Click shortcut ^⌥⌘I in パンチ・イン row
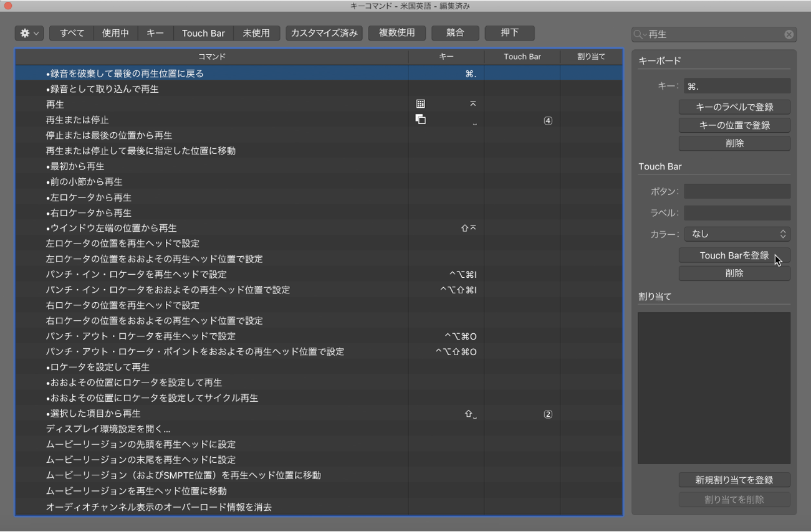Viewport: 811px width, 532px height. (463, 275)
